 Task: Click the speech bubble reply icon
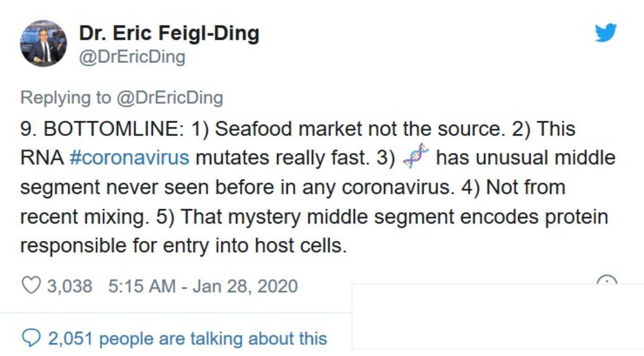pos(31,338)
